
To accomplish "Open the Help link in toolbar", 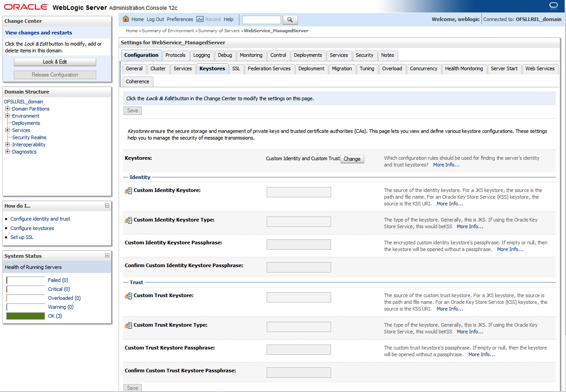I will click(x=229, y=19).
